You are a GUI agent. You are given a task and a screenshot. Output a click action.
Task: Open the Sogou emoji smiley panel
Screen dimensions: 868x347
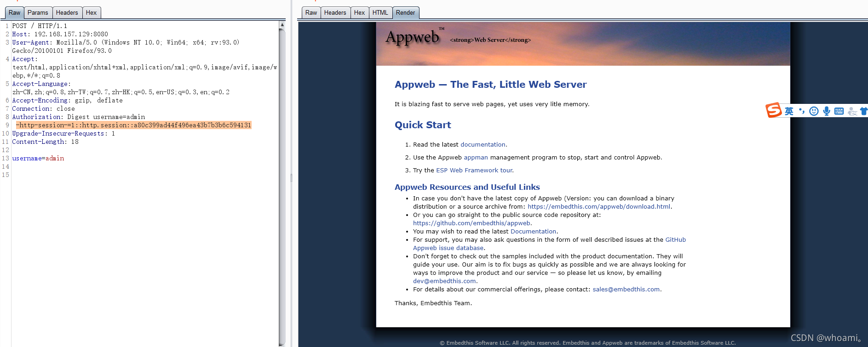(x=814, y=111)
